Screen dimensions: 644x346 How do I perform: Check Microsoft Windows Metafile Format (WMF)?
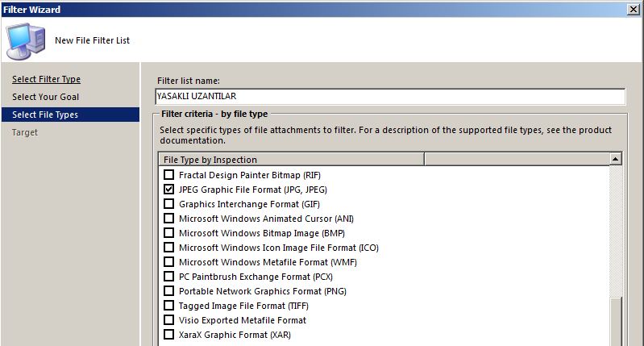[169, 262]
